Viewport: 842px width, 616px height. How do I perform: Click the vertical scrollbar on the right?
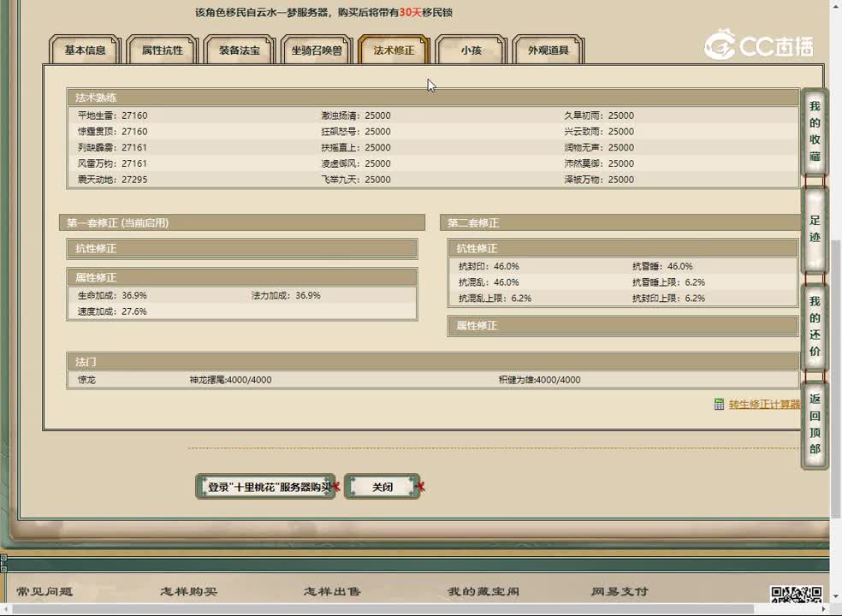(x=835, y=257)
